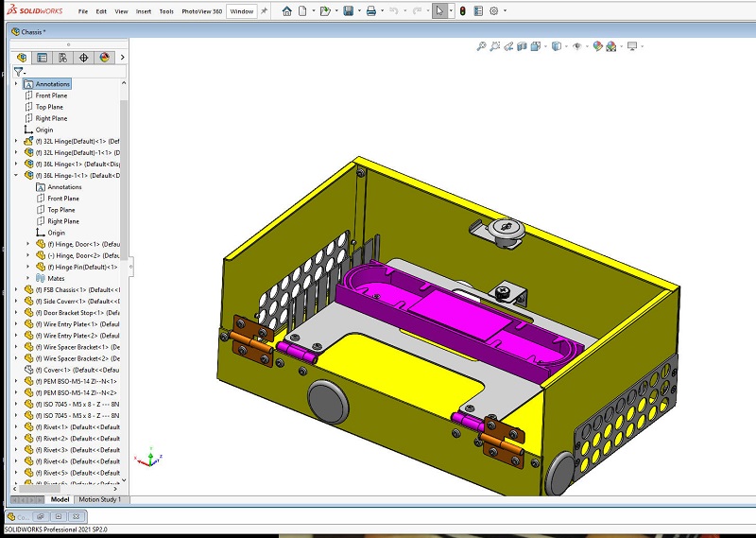Create a new document

click(302, 11)
